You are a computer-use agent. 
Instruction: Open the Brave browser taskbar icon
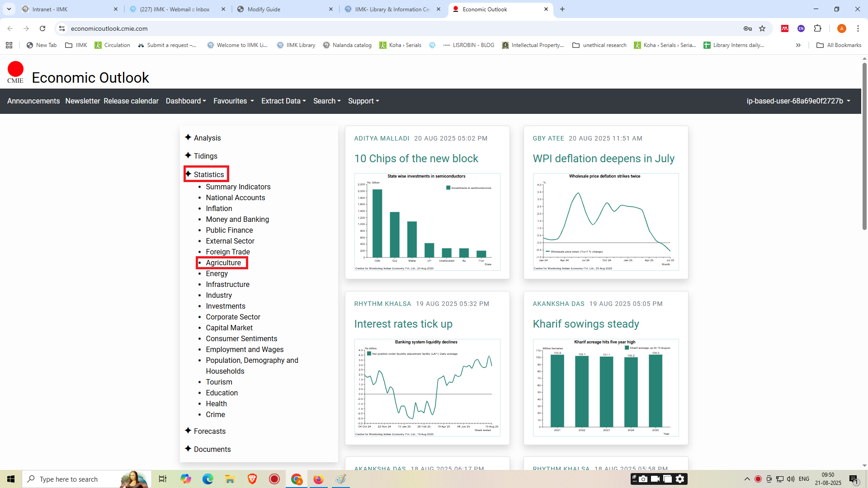point(252,479)
